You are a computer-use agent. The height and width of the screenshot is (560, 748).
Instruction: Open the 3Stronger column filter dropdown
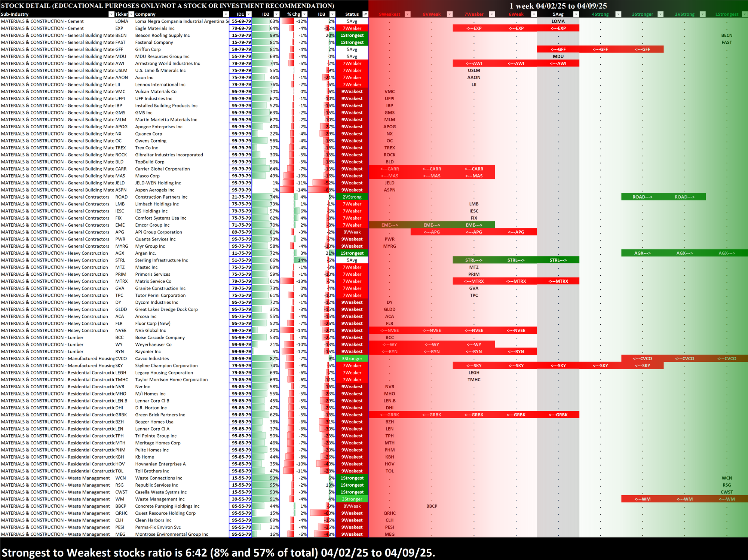660,14
